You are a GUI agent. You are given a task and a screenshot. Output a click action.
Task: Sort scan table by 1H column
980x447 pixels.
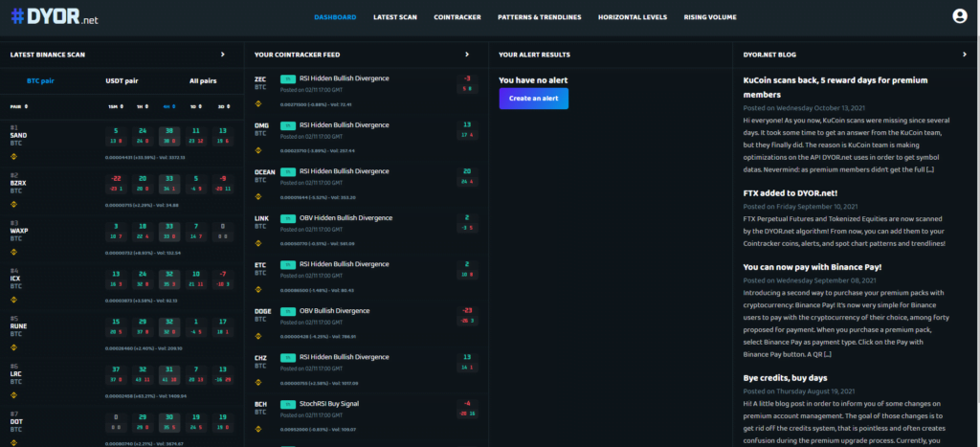point(144,107)
